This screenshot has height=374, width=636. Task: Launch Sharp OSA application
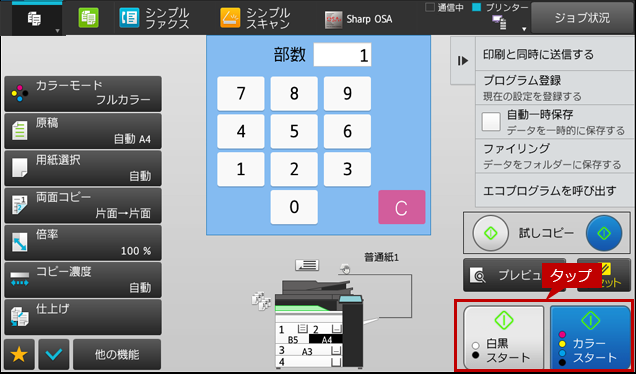pos(359,19)
